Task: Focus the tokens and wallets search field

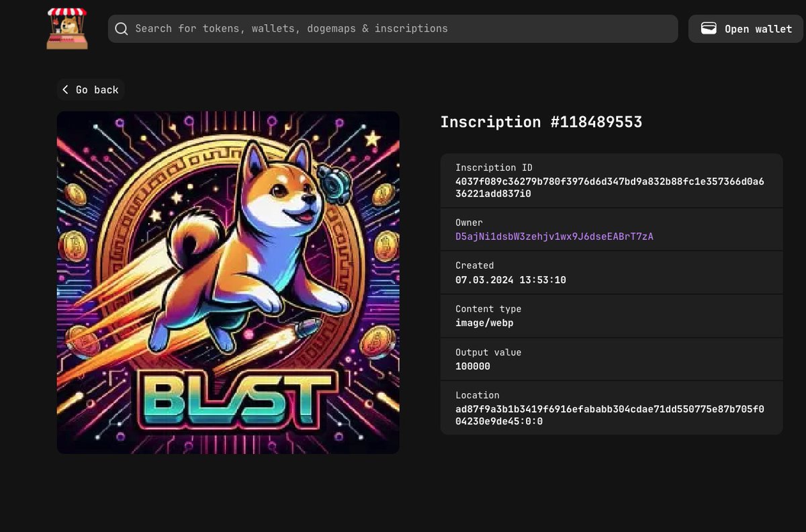Action: [x=393, y=29]
